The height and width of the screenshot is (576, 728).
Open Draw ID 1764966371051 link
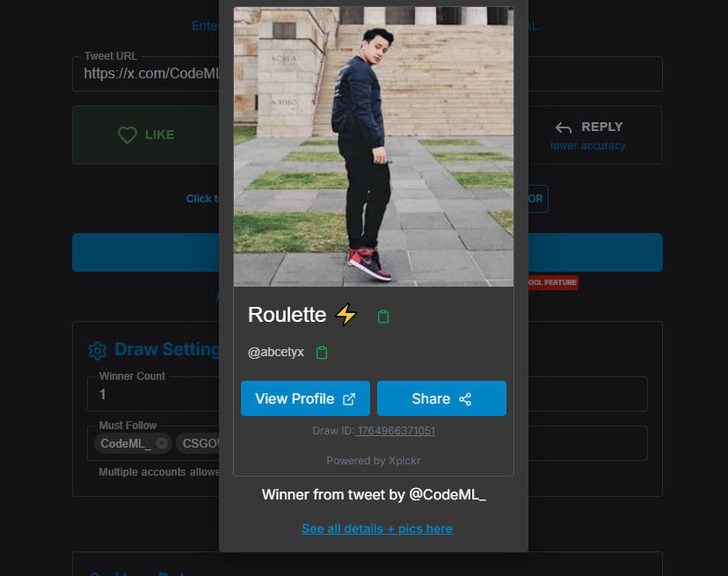click(x=396, y=431)
